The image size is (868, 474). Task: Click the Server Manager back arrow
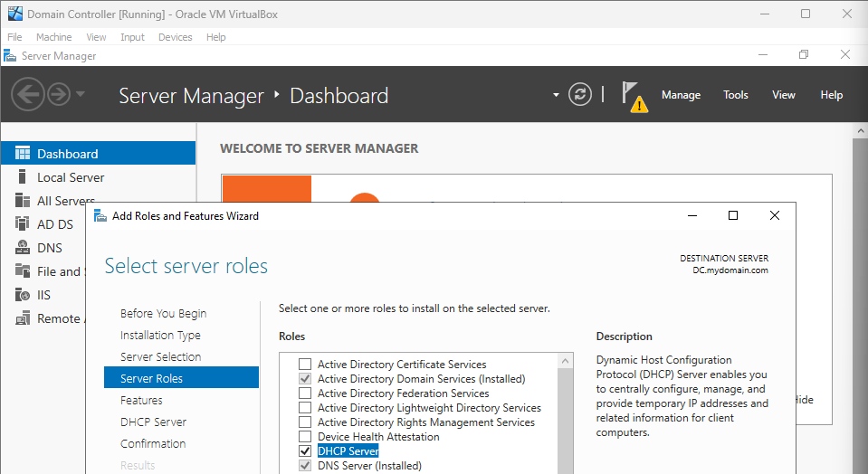tap(27, 94)
